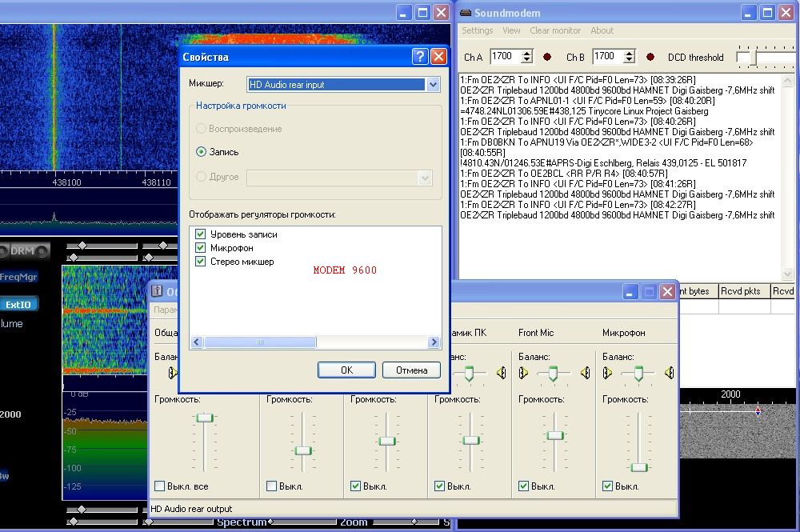Increase Ch A frequency with up arrow
Image resolution: width=800 pixels, height=532 pixels.
526,54
